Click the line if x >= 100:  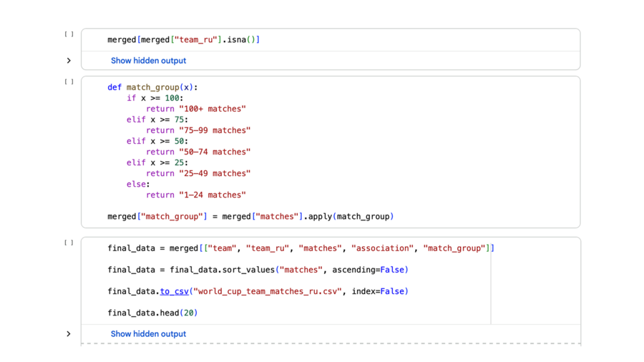click(155, 98)
